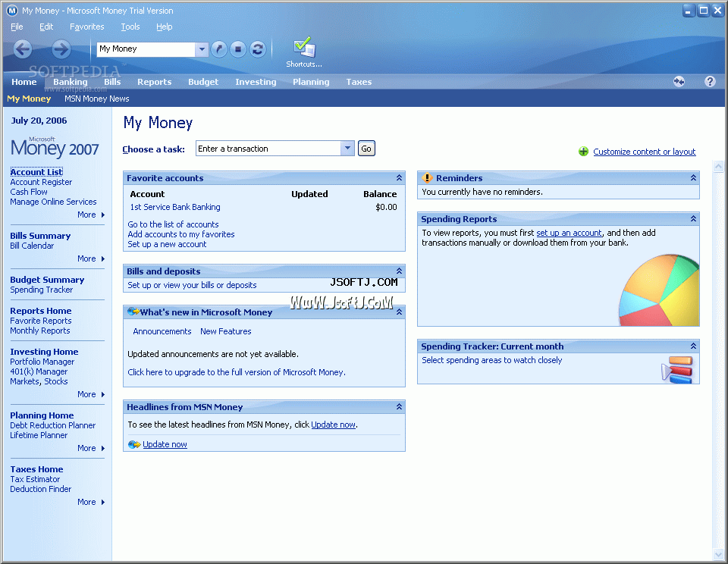Expand More under Planning Home section
Image resolution: width=728 pixels, height=564 pixels.
pyautogui.click(x=91, y=448)
